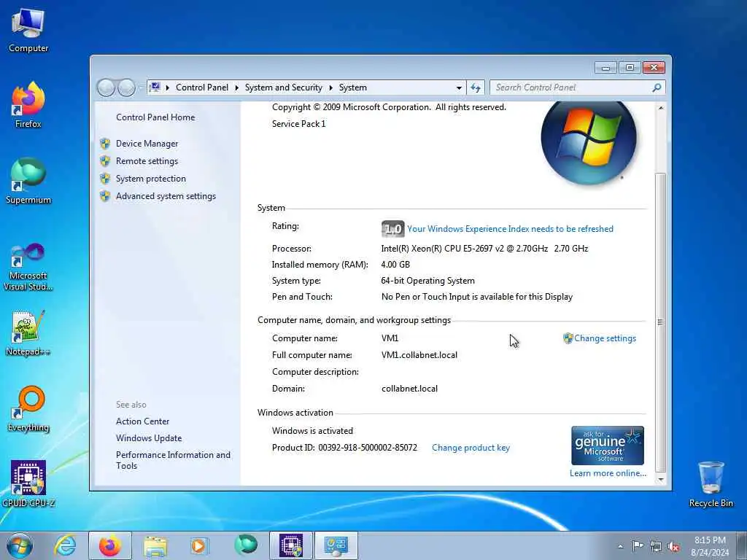The height and width of the screenshot is (560, 747).
Task: Open Advanced system settings
Action: pos(166,196)
